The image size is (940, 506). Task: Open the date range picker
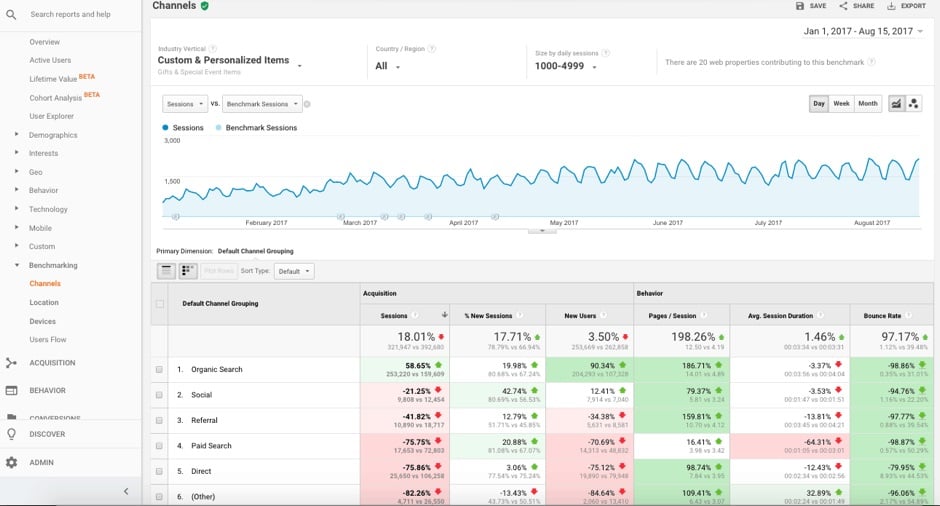(x=863, y=31)
